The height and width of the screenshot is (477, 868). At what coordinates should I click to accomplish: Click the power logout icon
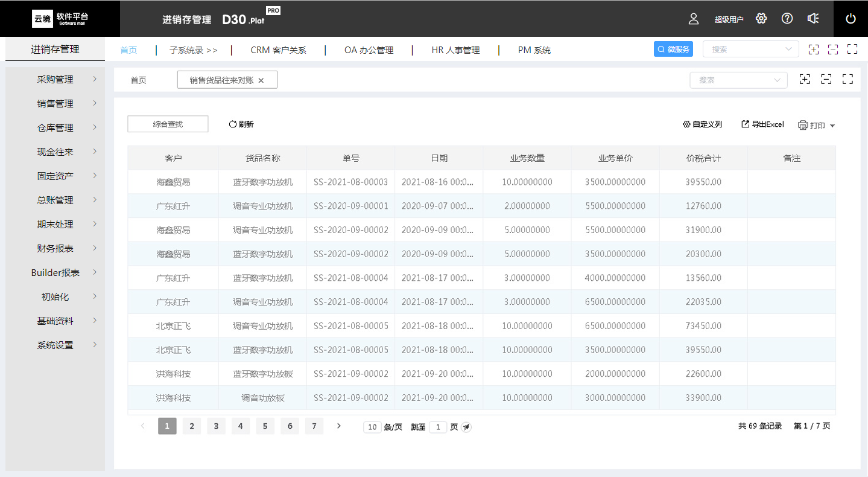pos(851,19)
